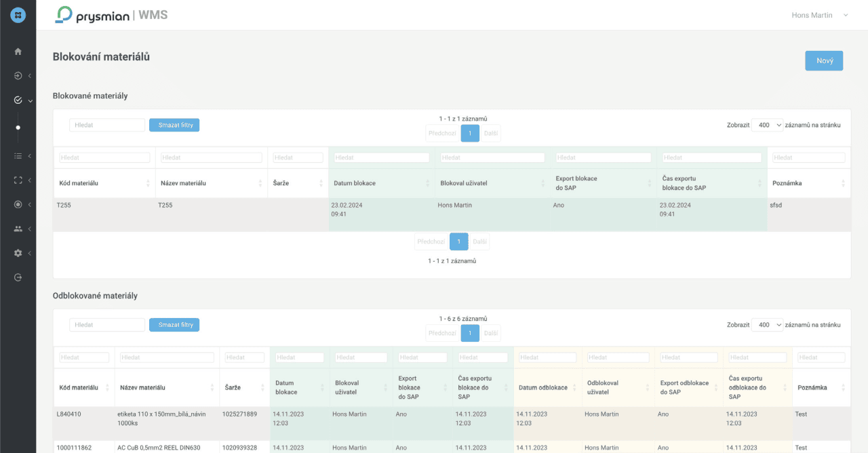Sort blocked table by Datum blokace column
The height and width of the screenshot is (453, 868).
coord(380,183)
